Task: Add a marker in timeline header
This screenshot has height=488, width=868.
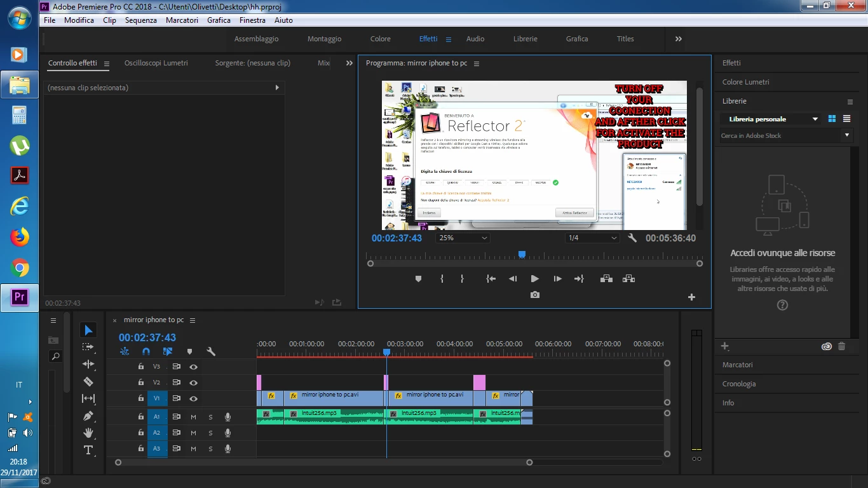Action: click(189, 351)
